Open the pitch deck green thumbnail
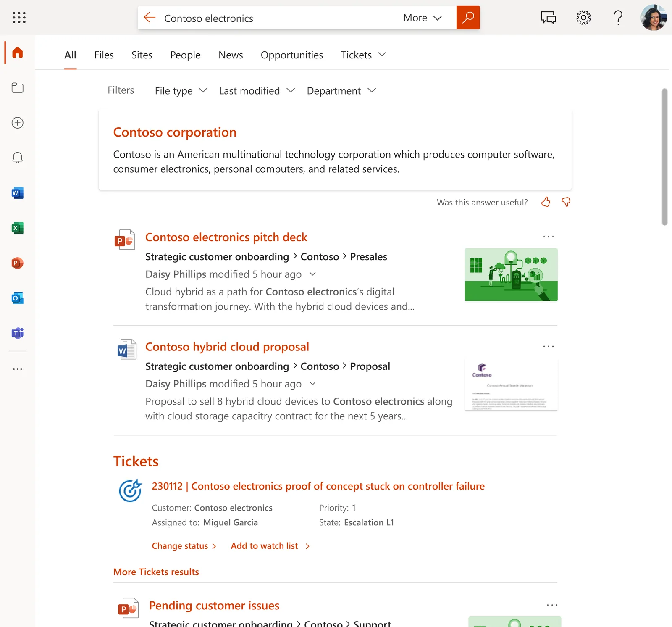The width and height of the screenshot is (672, 627). tap(511, 274)
